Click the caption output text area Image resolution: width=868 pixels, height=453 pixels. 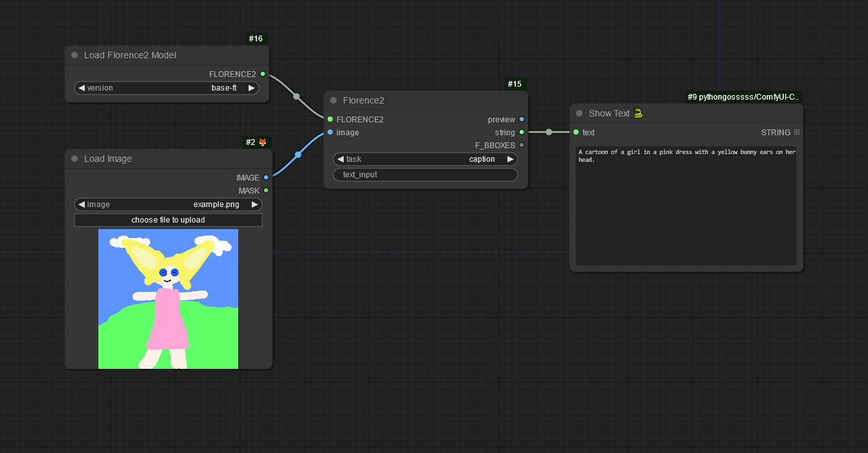[x=686, y=206]
